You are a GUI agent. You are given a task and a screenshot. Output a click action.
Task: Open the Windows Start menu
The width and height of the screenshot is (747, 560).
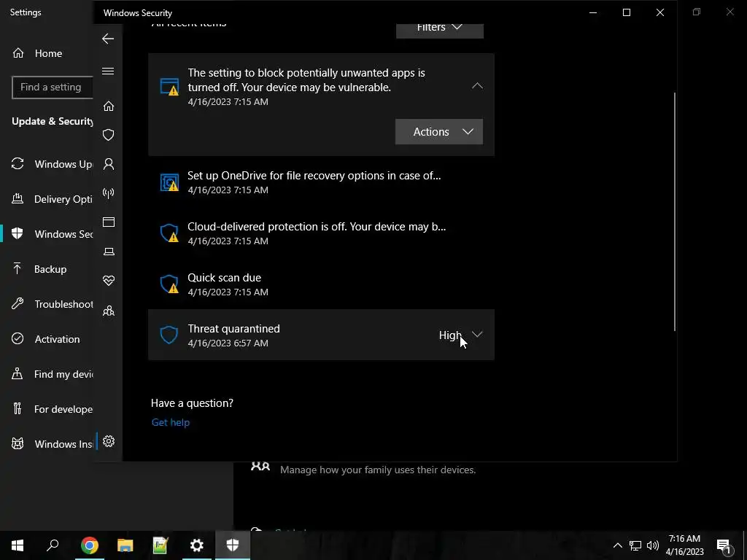(18, 545)
